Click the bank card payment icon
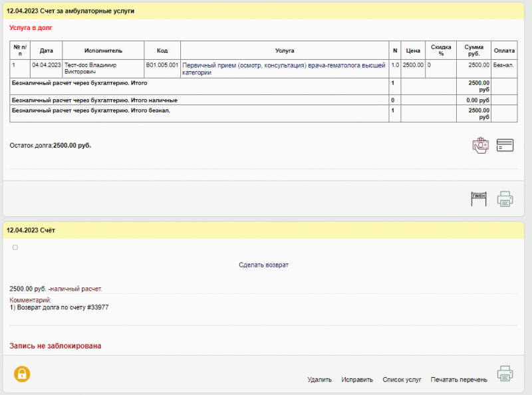This screenshot has width=532, height=395. pos(505,146)
